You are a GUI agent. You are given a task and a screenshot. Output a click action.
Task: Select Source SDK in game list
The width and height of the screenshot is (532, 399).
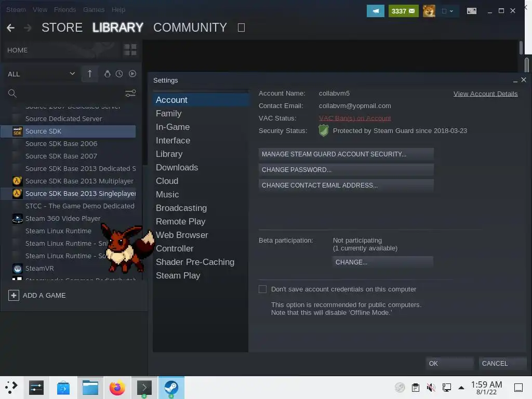(x=68, y=131)
